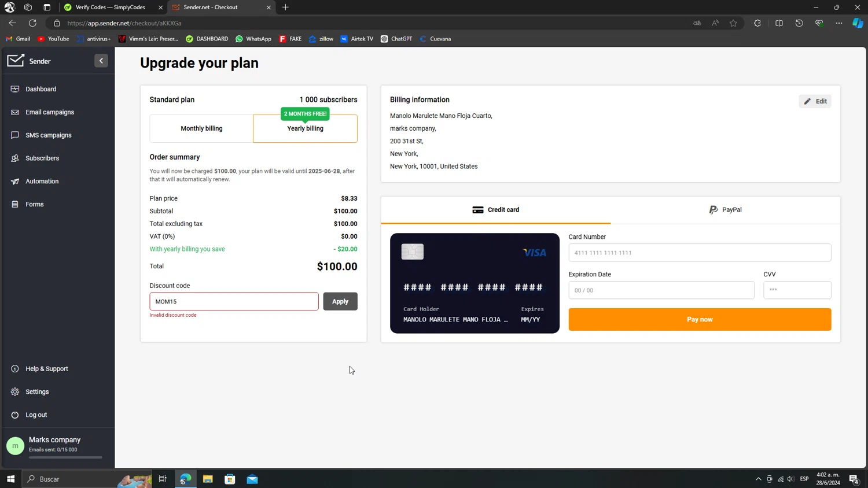Open Read aloud icon in address bar

click(715, 23)
